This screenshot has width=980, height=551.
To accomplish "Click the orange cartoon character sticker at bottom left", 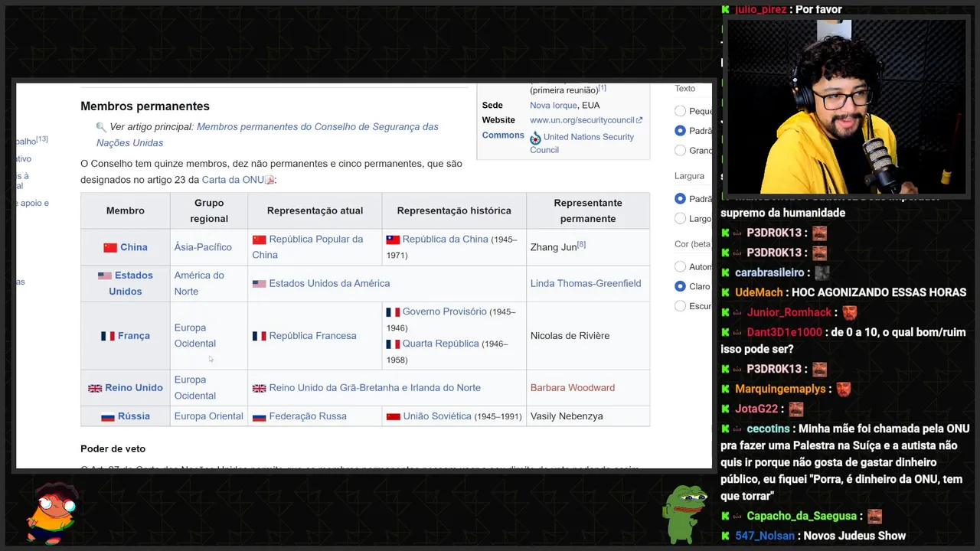I will pos(52,513).
